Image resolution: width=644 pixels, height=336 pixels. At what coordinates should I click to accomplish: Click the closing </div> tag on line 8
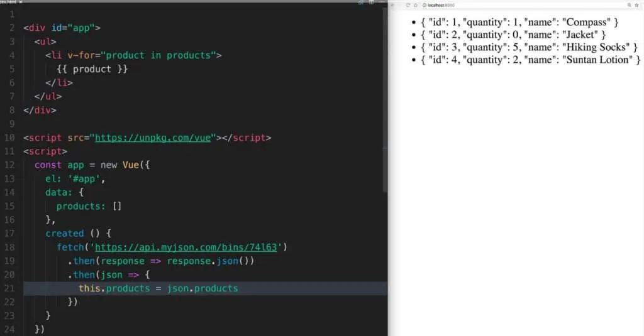click(40, 110)
